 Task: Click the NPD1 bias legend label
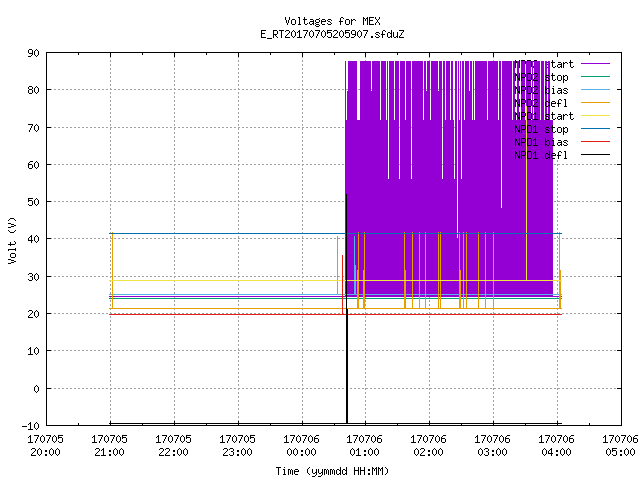tap(541, 142)
